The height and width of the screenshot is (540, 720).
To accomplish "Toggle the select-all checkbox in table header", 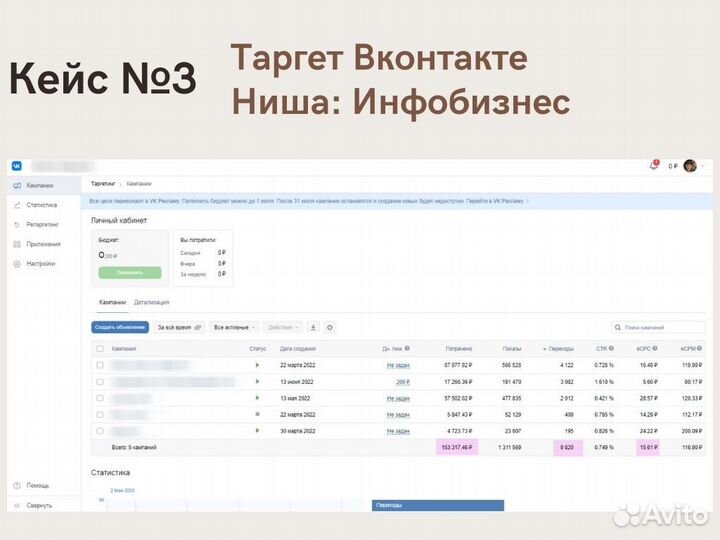I will 100,349.
